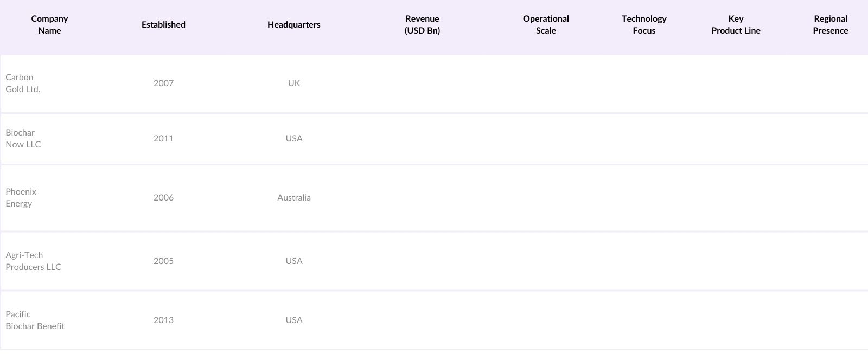Choose the Key Product Line header
868x354 pixels.
(736, 25)
